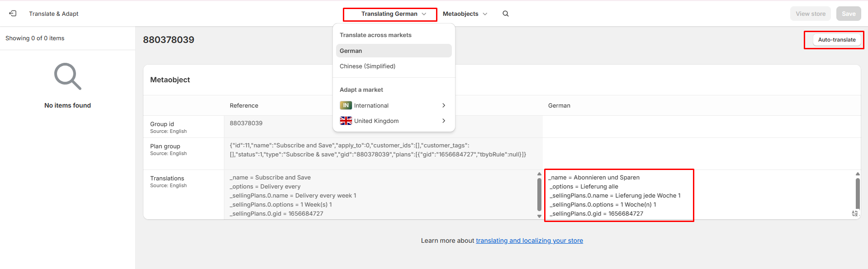
Task: Expand the Metaobjects dropdown
Action: (x=465, y=14)
